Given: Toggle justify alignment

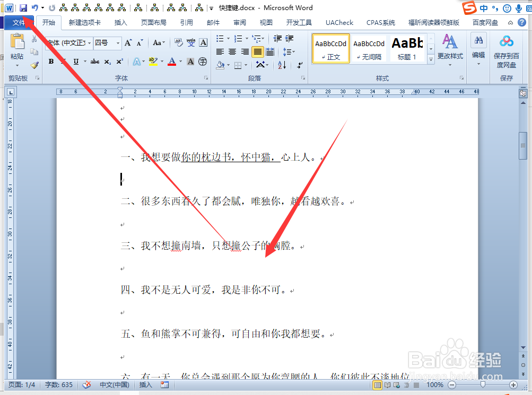Looking at the screenshot, I should pyautogui.click(x=258, y=52).
